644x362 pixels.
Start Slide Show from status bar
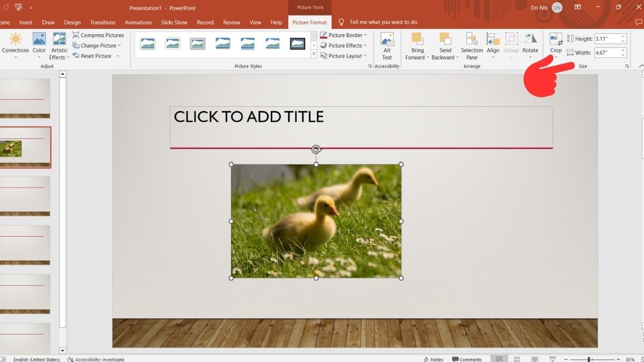[552, 359]
